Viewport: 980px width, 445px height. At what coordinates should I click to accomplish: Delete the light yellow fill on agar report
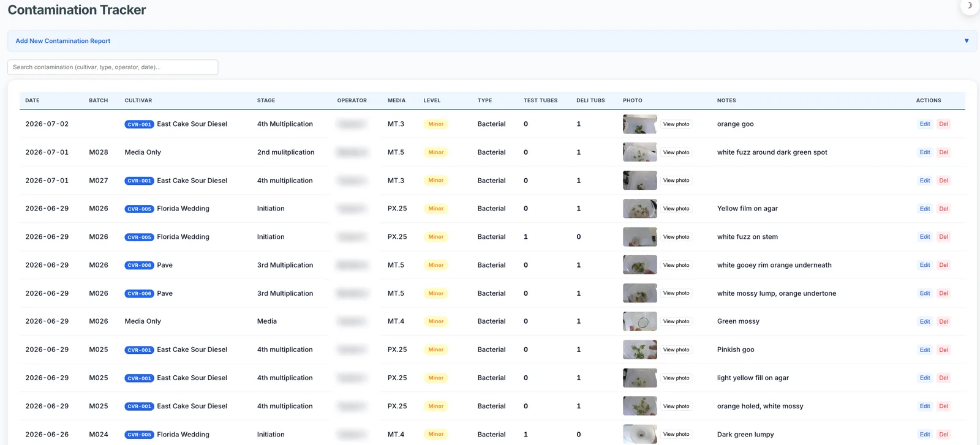943,378
